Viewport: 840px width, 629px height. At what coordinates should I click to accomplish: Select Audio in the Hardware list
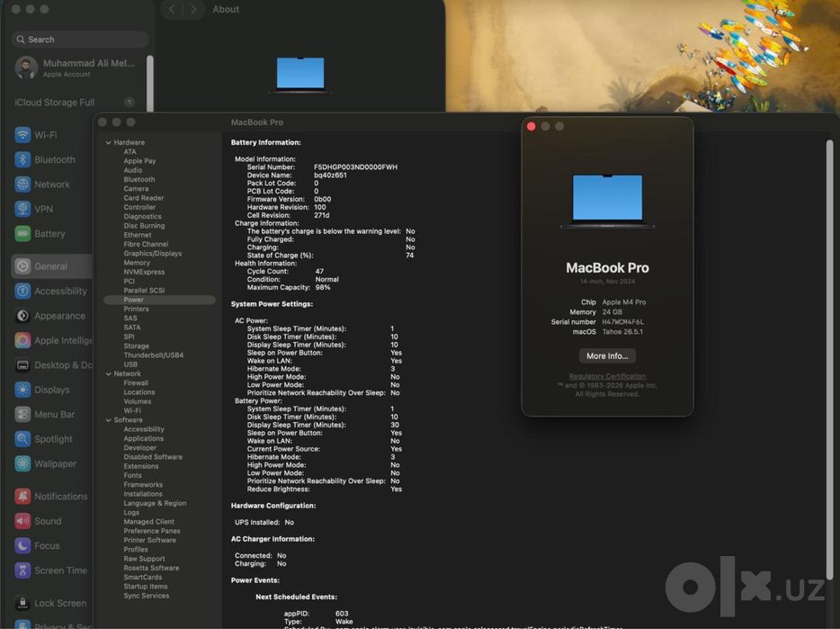133,170
